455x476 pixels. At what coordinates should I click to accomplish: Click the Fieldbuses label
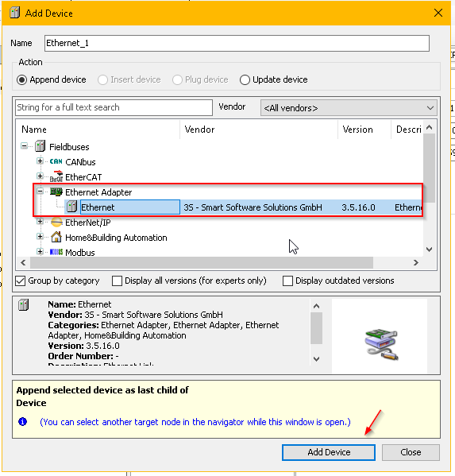pyautogui.click(x=69, y=147)
